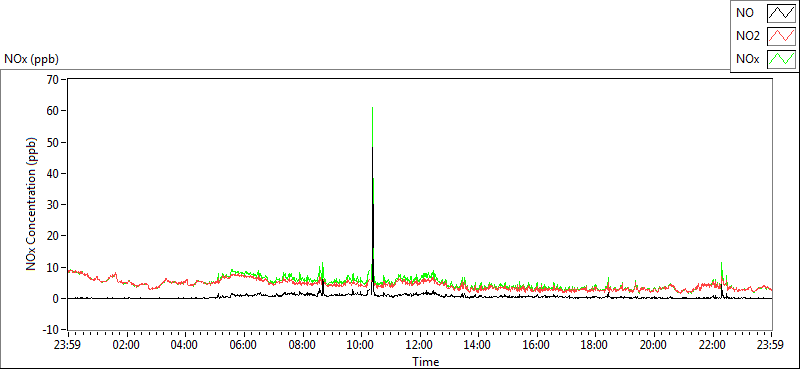
Task: Click the -10 y-axis minimum value
Action: 51,329
